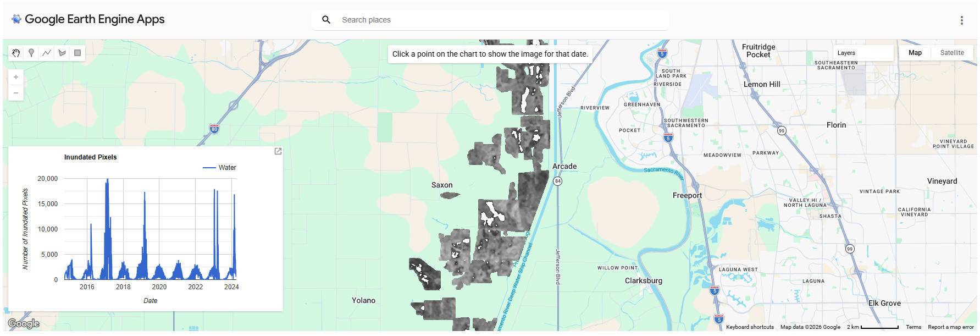Select the draw rectangle tool
This screenshot has height=336, width=980.
[x=77, y=53]
